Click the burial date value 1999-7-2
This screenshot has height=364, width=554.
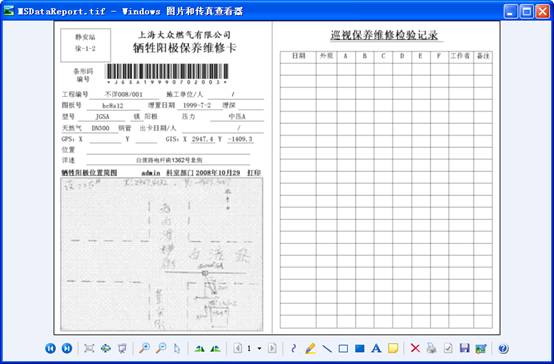pos(197,105)
